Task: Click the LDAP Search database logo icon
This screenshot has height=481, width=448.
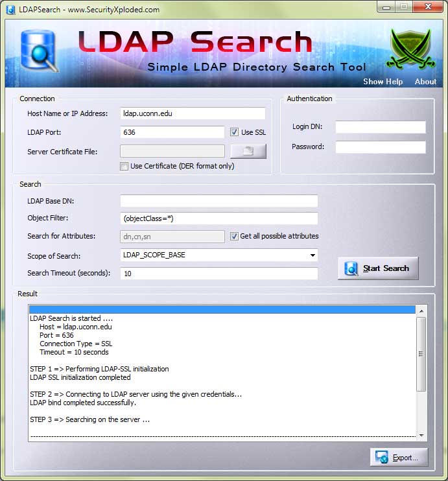Action: click(38, 52)
